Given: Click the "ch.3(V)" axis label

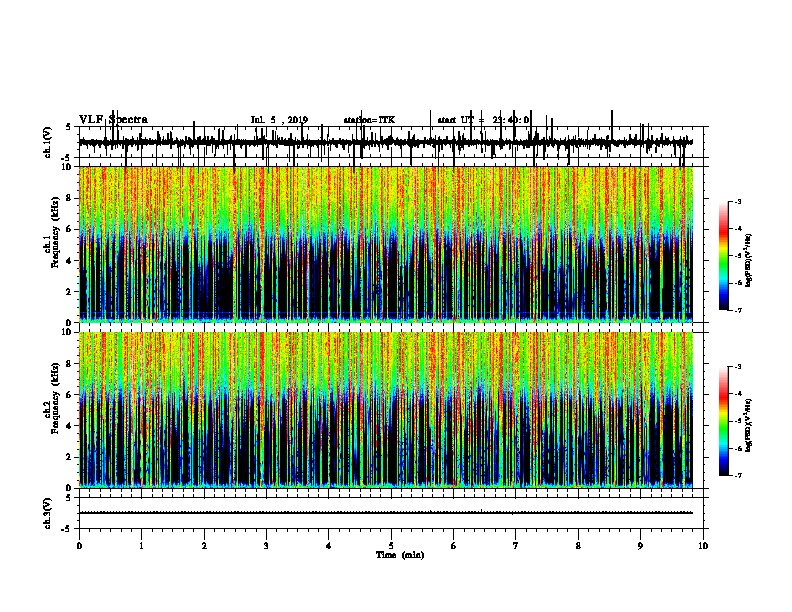Looking at the screenshot, I should point(48,513).
